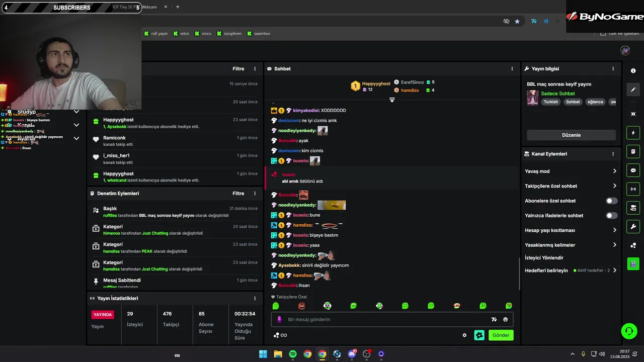
Task: Open rufi yayın bookmark
Action: (155, 34)
